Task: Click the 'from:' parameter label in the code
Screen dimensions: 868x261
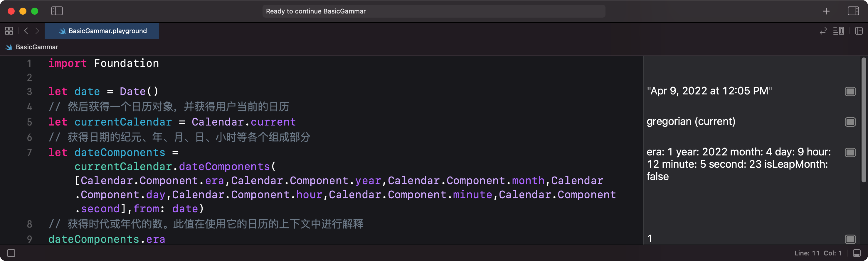Action: pos(149,209)
